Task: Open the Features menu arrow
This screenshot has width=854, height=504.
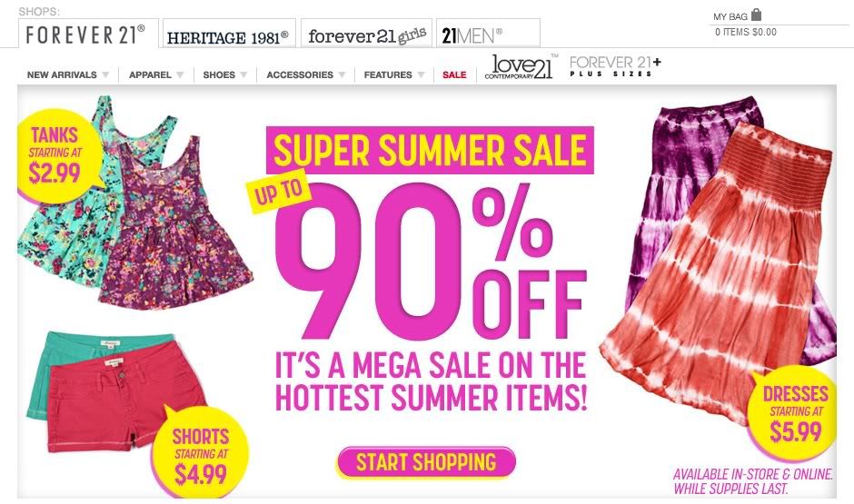Action: pyautogui.click(x=421, y=74)
